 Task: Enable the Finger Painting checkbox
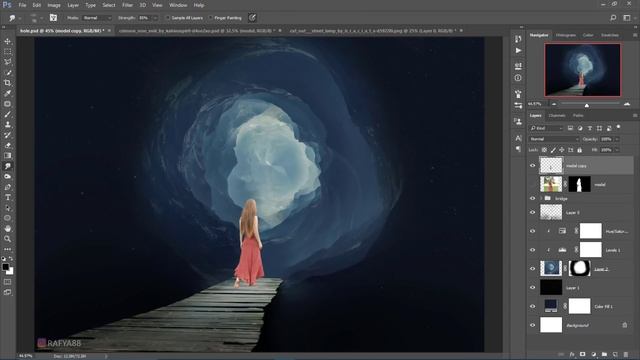coord(210,18)
